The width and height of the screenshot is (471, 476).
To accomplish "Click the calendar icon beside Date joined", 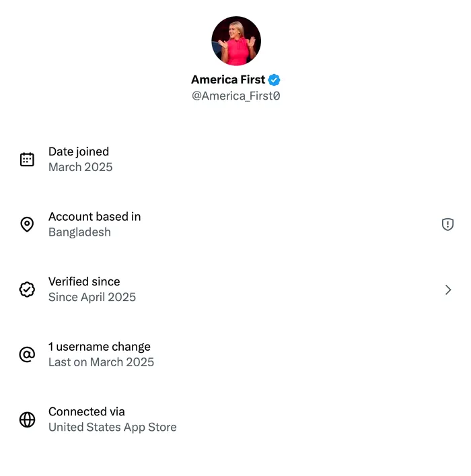I will (x=27, y=160).
